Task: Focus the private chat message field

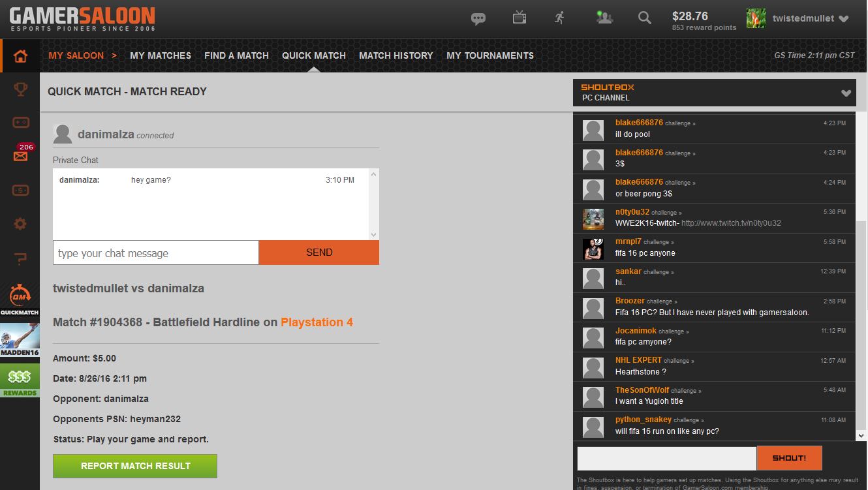Action: coord(156,253)
